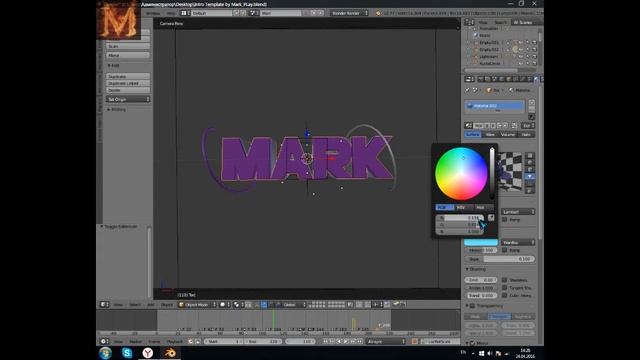Open the Scene properties tab
The image size is (640, 360).
tap(494, 79)
